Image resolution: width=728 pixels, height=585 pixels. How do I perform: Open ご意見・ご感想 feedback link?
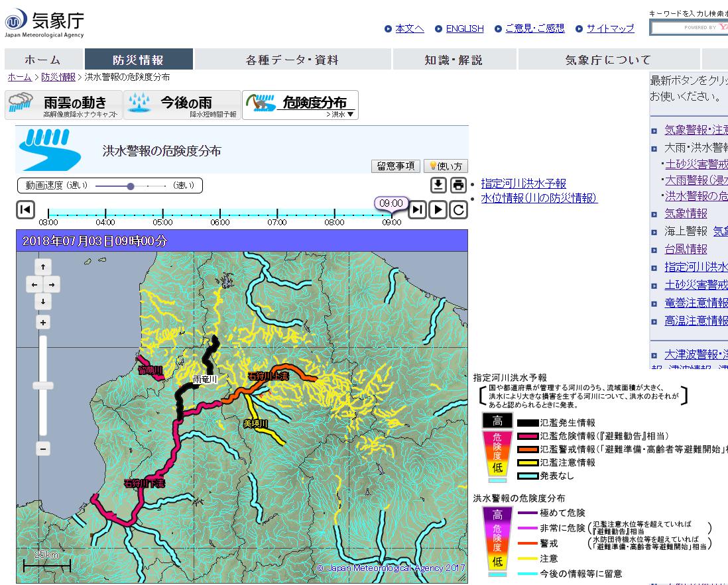[x=535, y=28]
